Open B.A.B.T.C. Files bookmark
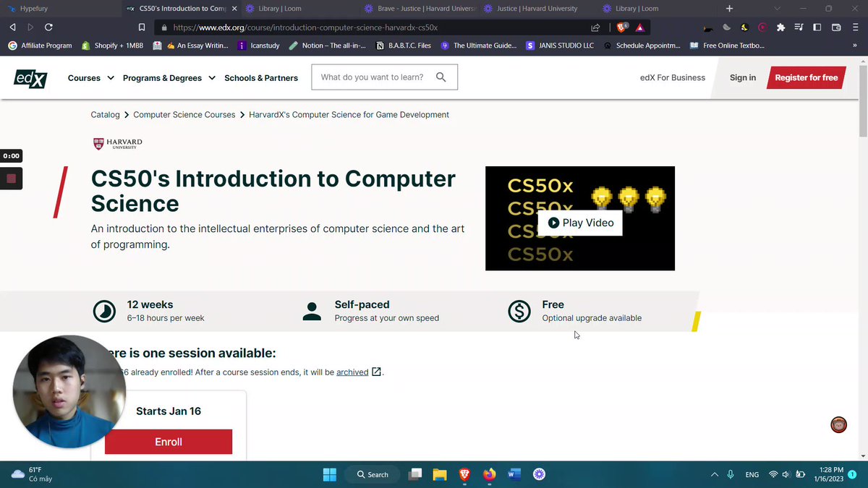 (404, 45)
